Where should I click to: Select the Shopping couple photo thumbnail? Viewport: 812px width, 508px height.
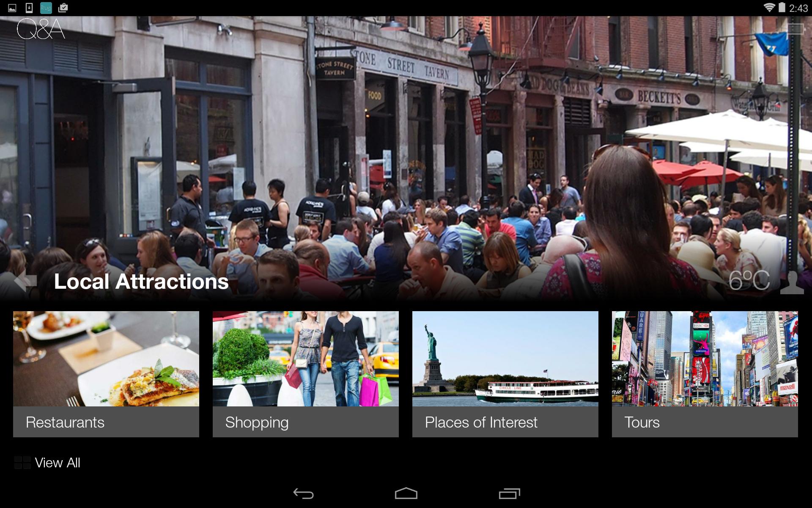pyautogui.click(x=306, y=359)
